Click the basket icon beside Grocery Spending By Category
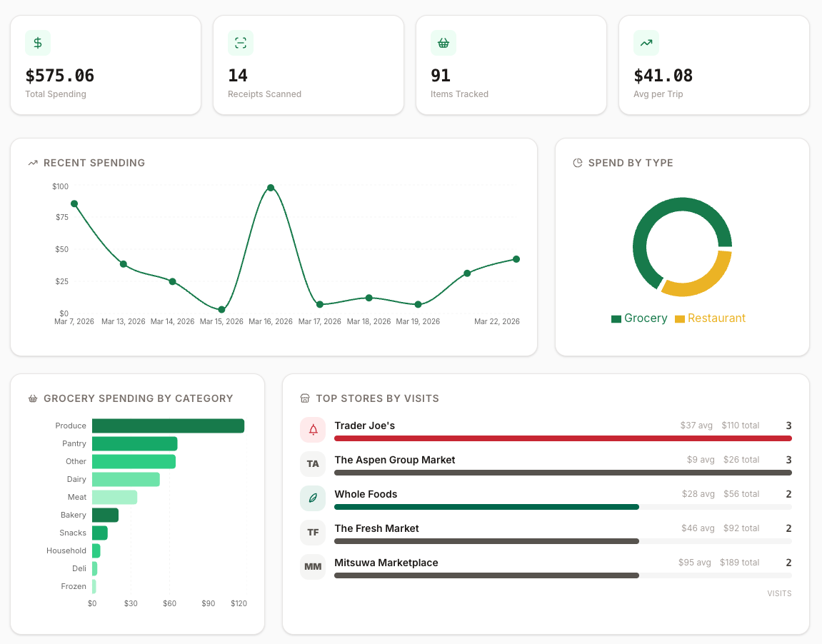The width and height of the screenshot is (822, 644). pyautogui.click(x=32, y=398)
